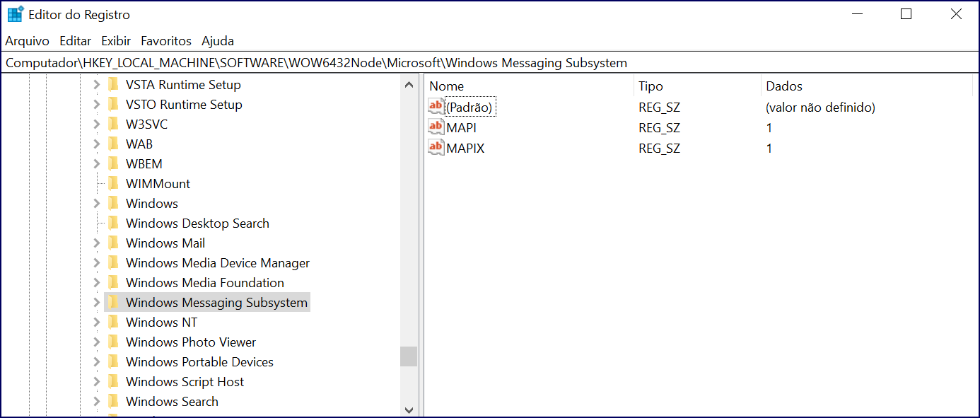Click the string value icon of MAPI
The image size is (980, 418).
coord(436,127)
